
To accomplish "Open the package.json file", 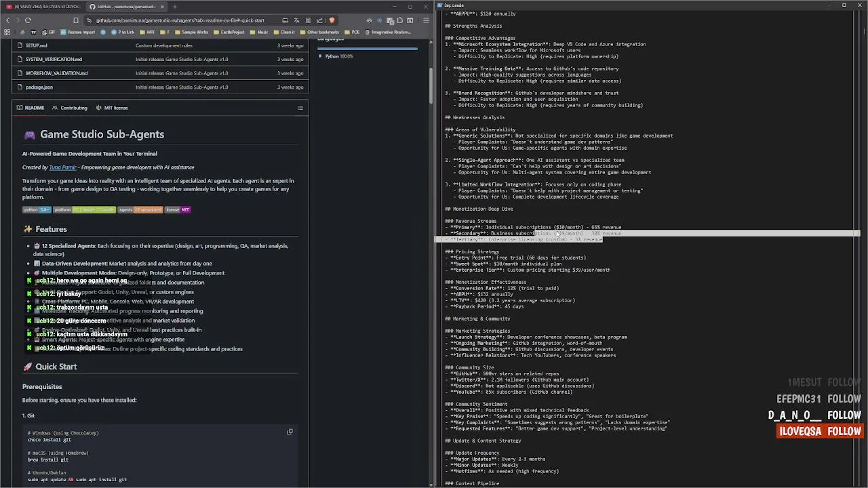I will pos(39,87).
